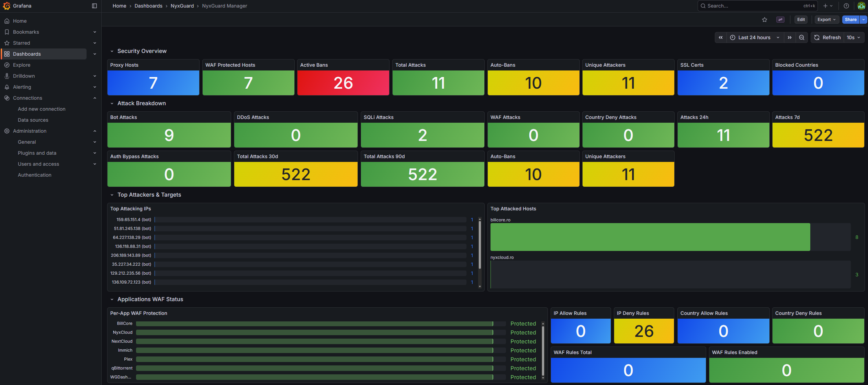Open the 10s refresh interval dropdown
The width and height of the screenshot is (868, 385).
click(854, 37)
